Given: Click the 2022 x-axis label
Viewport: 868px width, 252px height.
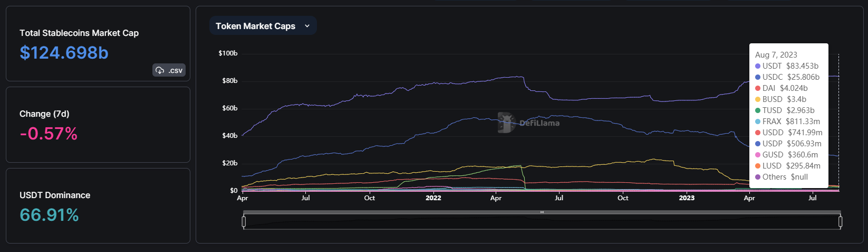Looking at the screenshot, I should coord(433,198).
